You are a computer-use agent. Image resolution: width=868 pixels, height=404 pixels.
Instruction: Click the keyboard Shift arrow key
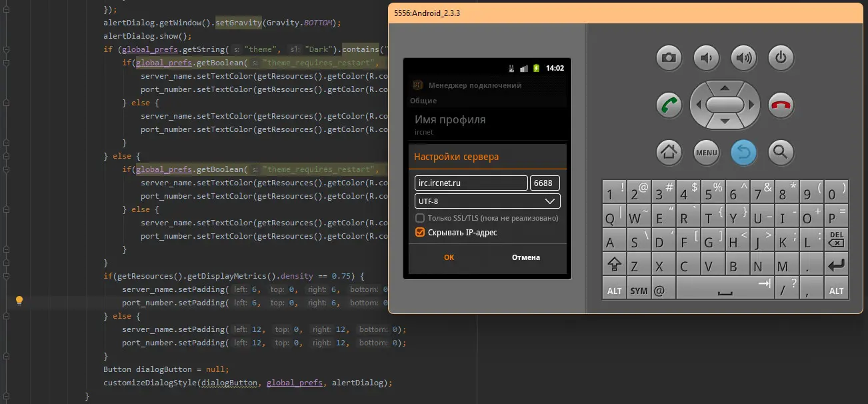614,265
